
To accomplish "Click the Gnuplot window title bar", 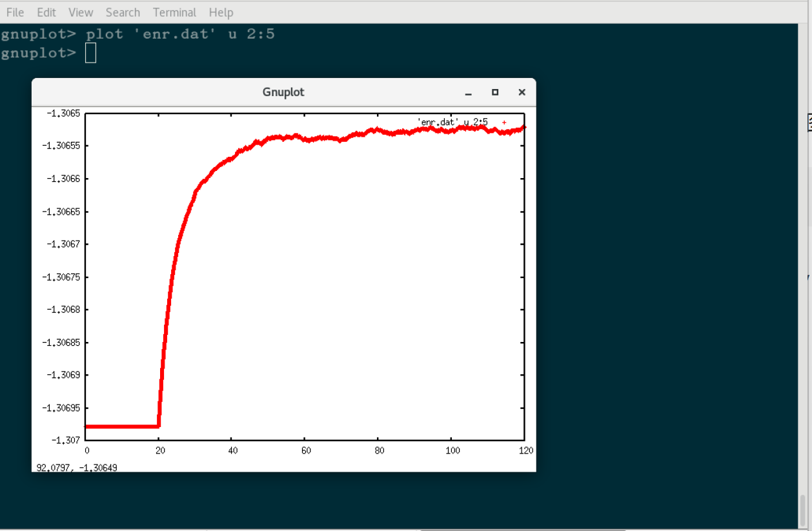I will point(283,92).
